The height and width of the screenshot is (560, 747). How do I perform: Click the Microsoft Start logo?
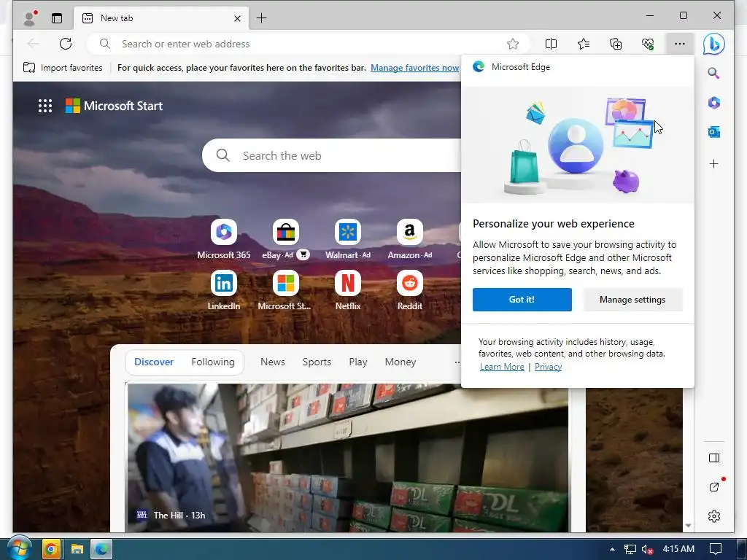pos(115,106)
